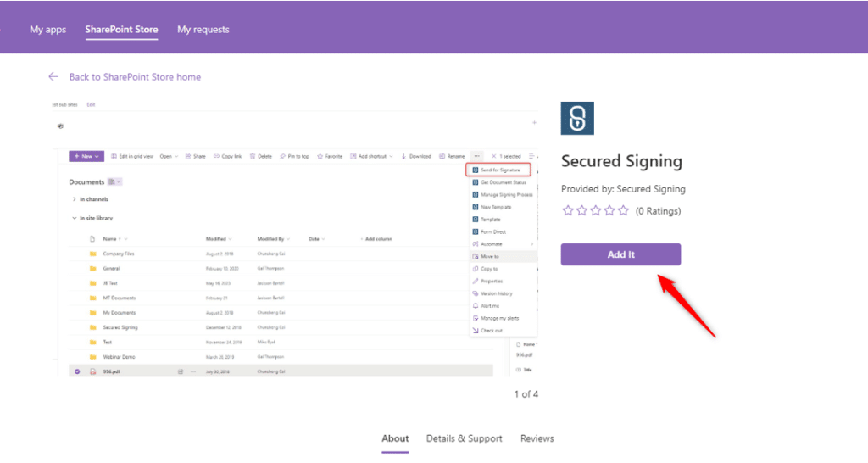
Task: Select the About tab
Action: tap(395, 438)
